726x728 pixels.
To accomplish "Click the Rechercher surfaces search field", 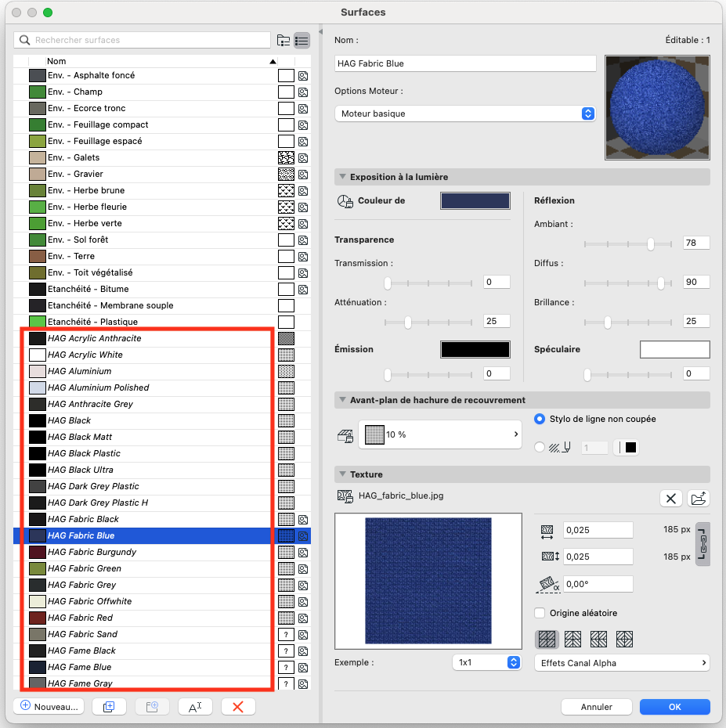I will pyautogui.click(x=142, y=41).
